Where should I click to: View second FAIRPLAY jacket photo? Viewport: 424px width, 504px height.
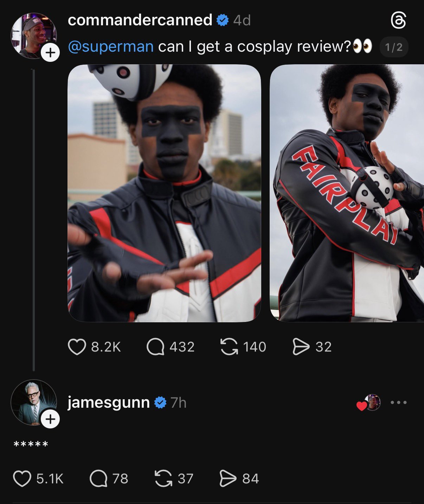(347, 193)
